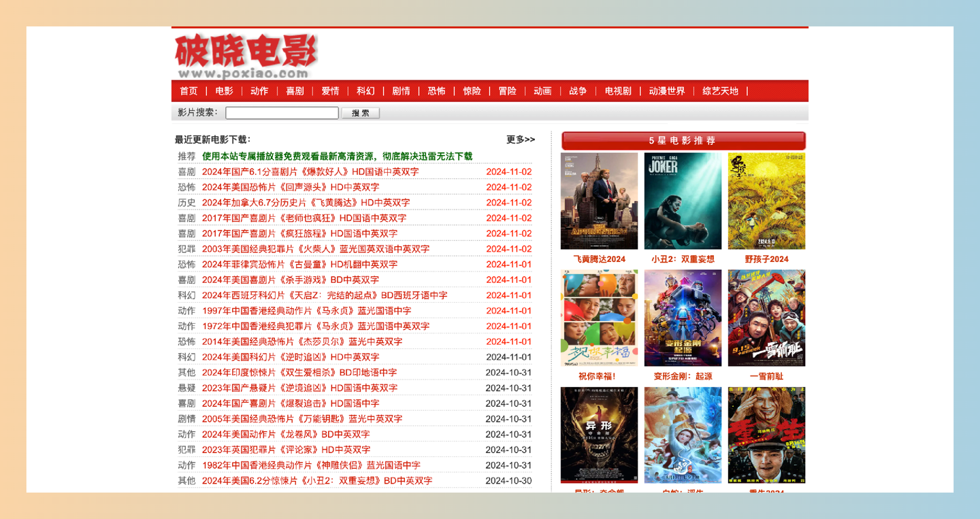
Task: Click the 重生2024 poster thumbnail
Action: tap(766, 435)
